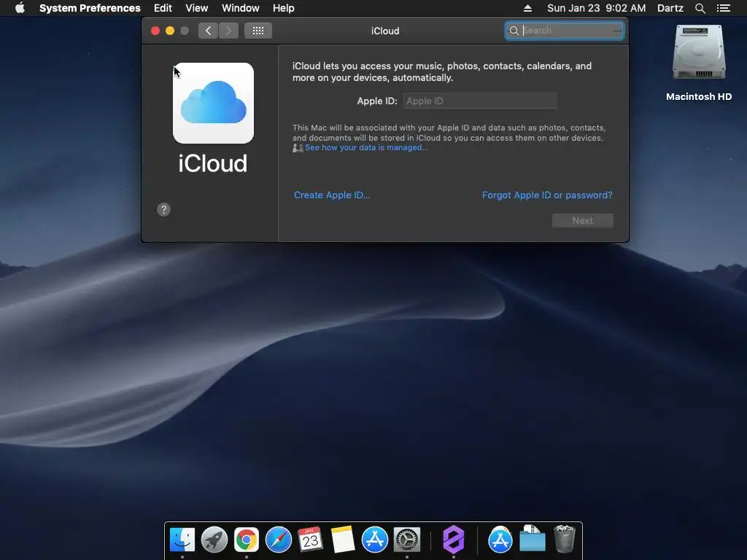This screenshot has width=747, height=560.
Task: Open Calendar in the Dock
Action: pos(310,540)
